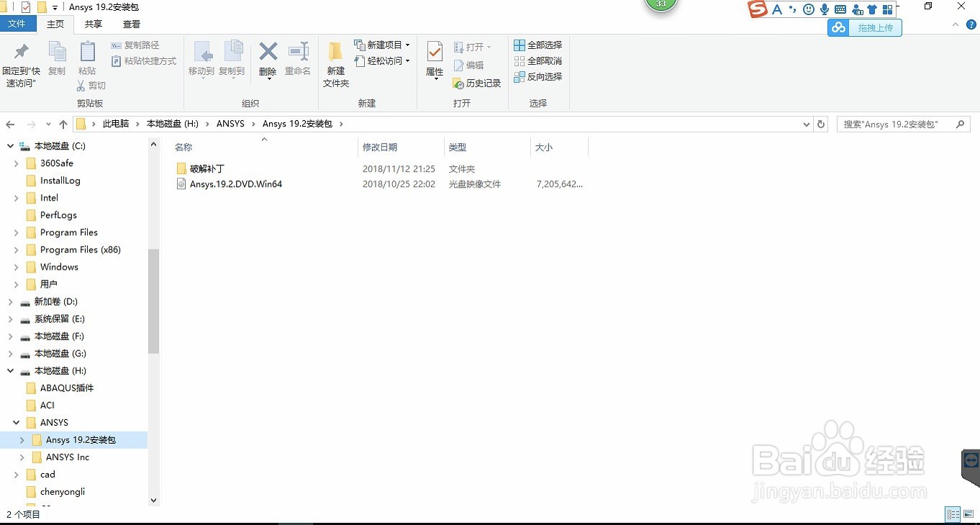Open ribbon help question mark
This screenshot has height=525, width=980.
971,24
